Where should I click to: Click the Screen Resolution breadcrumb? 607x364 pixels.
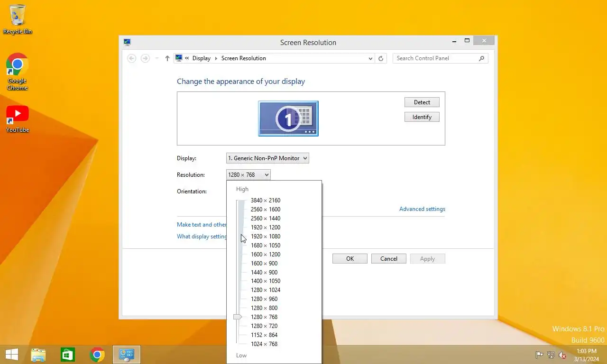(243, 58)
